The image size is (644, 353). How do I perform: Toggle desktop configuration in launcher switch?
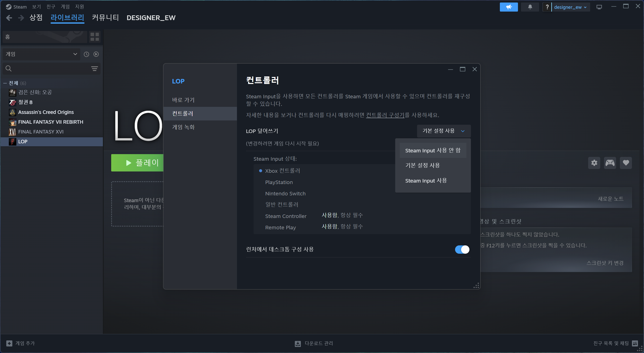click(x=462, y=249)
